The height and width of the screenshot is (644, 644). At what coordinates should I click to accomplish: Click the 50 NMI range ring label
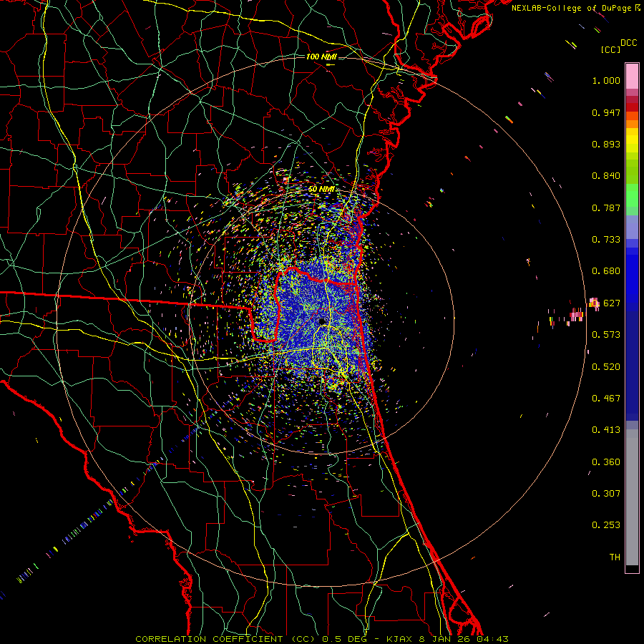tap(321, 189)
